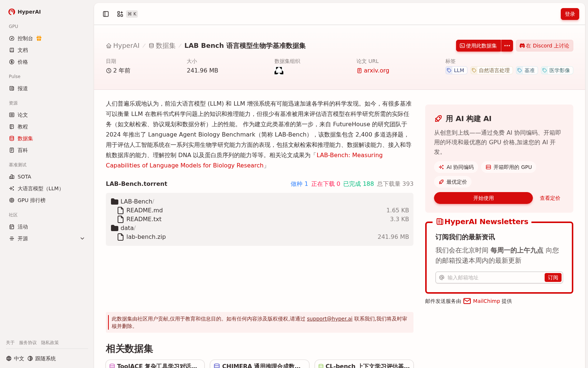Screen dimensions: 588x368
Task: Toggle the sidebar panel icon
Action: (106, 14)
